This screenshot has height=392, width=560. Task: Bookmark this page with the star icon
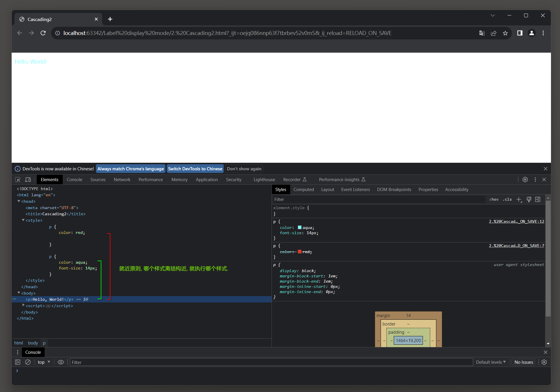click(x=505, y=33)
